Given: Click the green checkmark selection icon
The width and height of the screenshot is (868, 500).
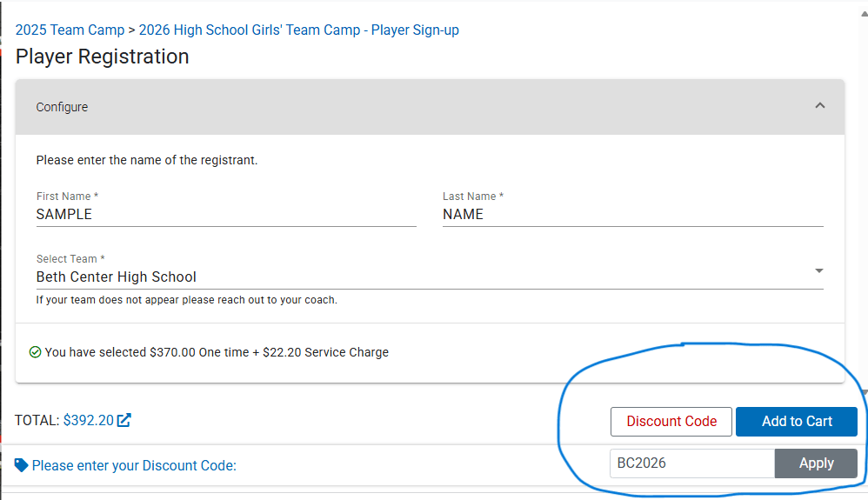Looking at the screenshot, I should [36, 352].
